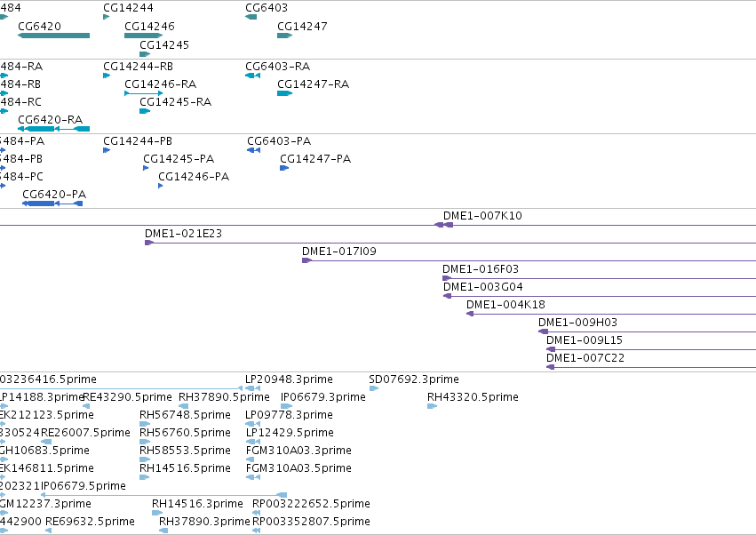756x535 pixels.
Task: Select the CG6420-RA transcript feature
Action: point(53,129)
